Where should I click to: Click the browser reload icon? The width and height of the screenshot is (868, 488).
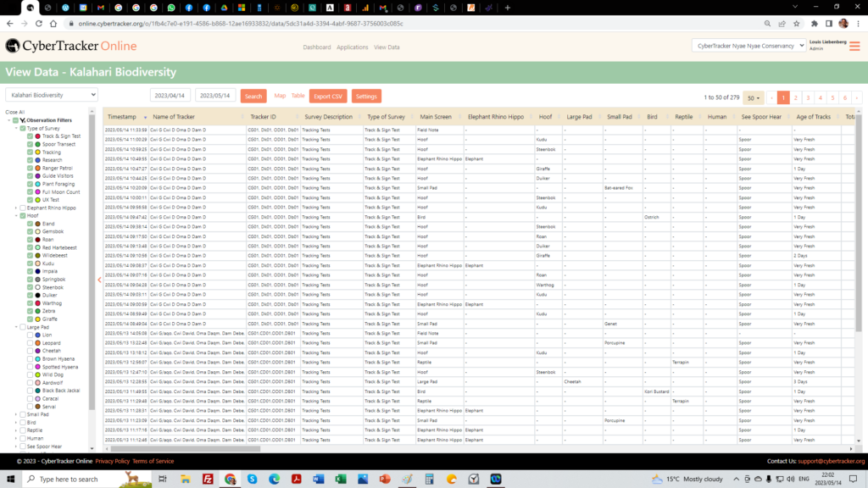coord(39,24)
